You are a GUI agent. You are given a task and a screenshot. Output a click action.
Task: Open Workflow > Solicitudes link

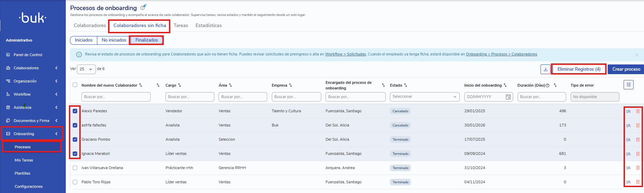(x=346, y=54)
